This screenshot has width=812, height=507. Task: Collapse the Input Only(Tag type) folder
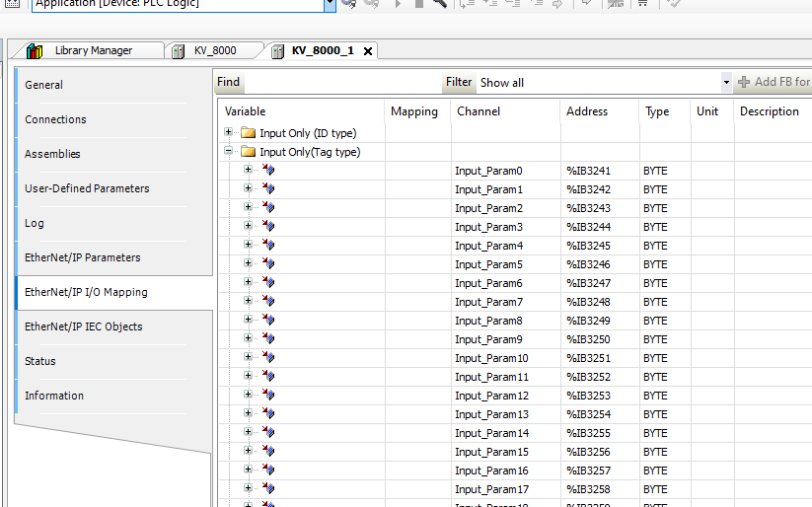point(228,151)
